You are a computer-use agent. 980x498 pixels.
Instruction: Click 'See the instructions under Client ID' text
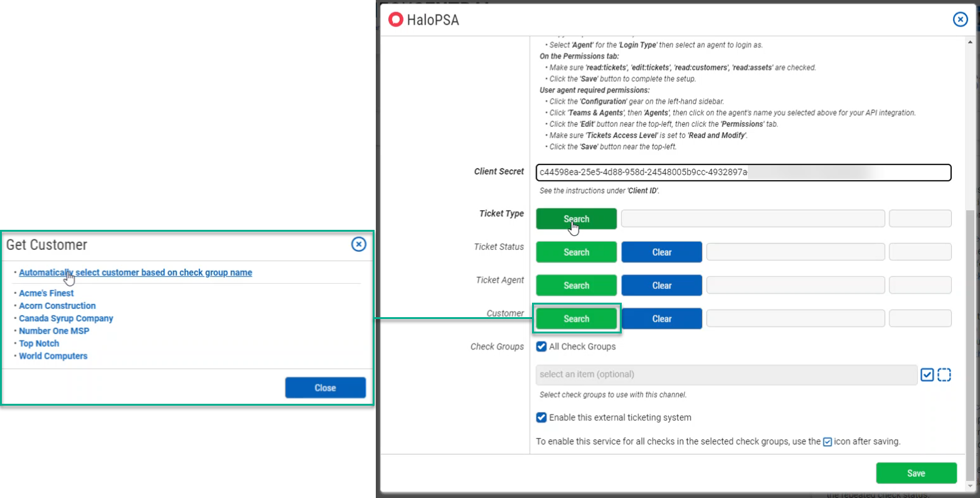(599, 190)
